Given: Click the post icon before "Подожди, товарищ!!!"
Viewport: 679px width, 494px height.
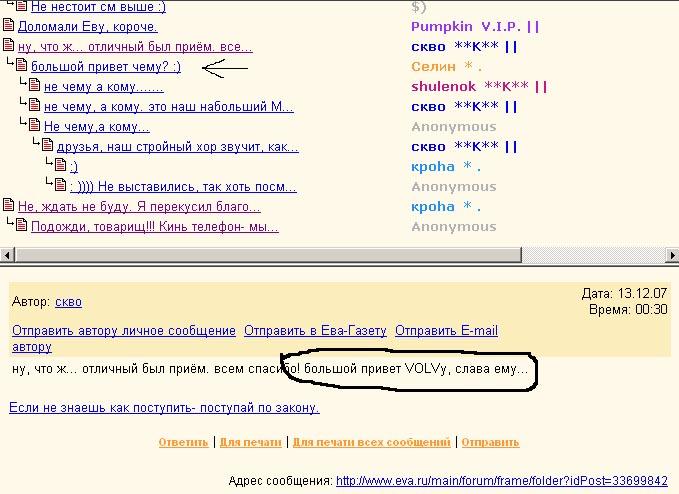Looking at the screenshot, I should 22,227.
